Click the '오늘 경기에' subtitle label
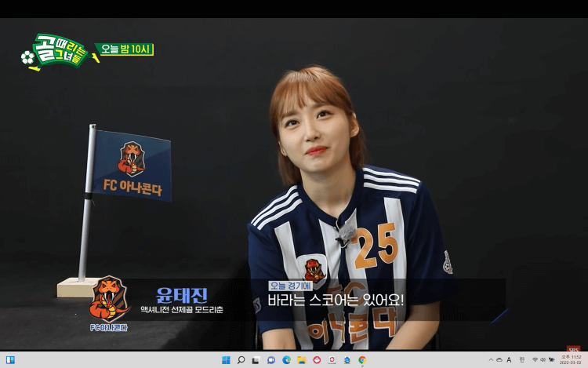Image resolution: width=588 pixels, height=368 pixels. coord(290,286)
